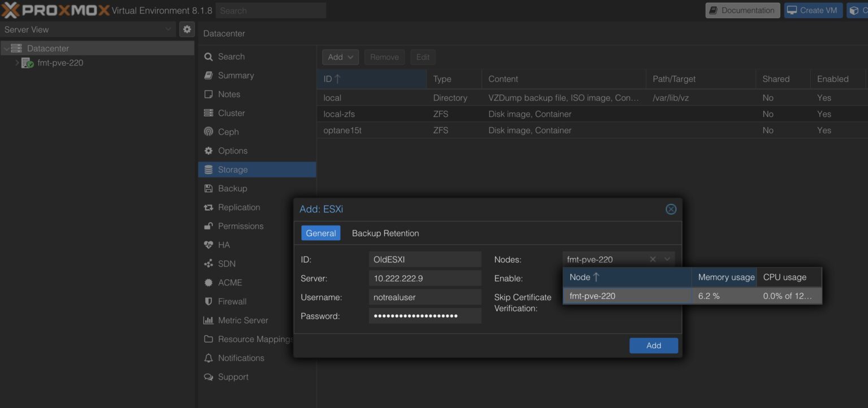Open Documentation from the top bar
The height and width of the screenshot is (408, 868).
(x=742, y=10)
